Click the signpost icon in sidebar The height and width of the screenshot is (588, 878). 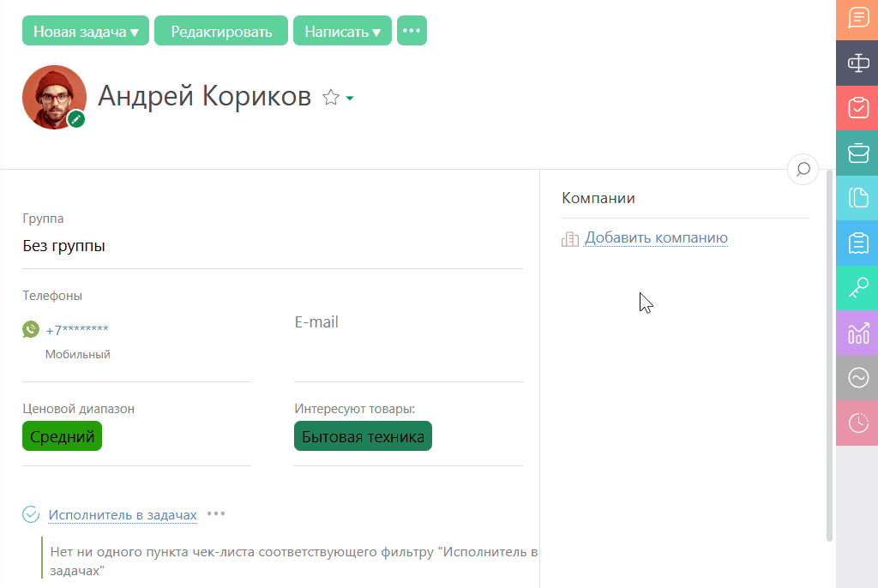click(x=857, y=63)
